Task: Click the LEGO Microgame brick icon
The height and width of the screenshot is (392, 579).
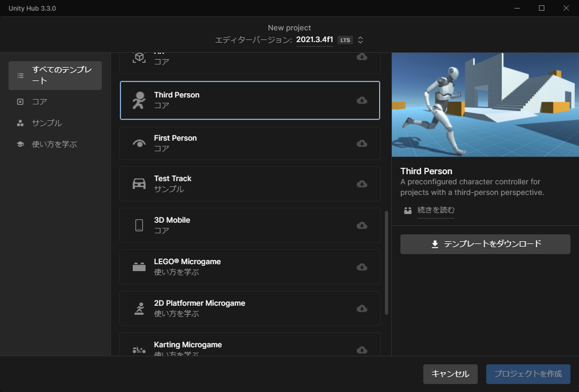Action: pos(139,267)
